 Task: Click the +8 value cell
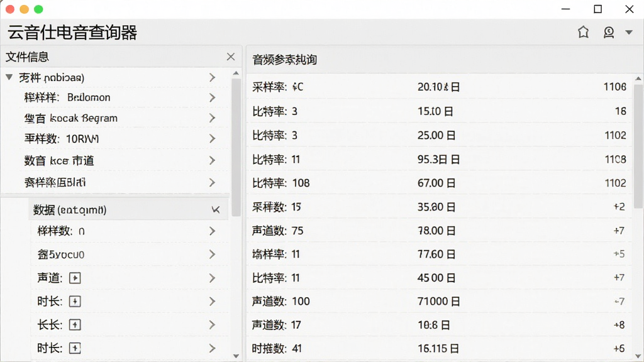tap(619, 325)
